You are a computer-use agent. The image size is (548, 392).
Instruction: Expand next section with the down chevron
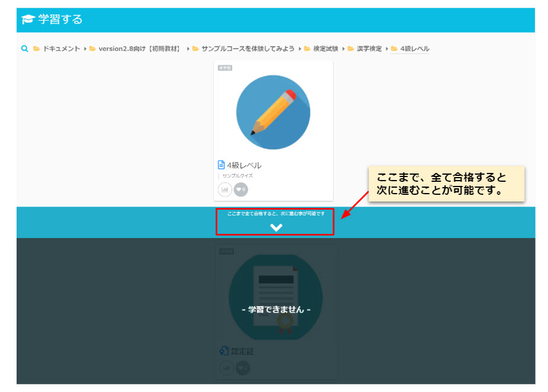[276, 227]
